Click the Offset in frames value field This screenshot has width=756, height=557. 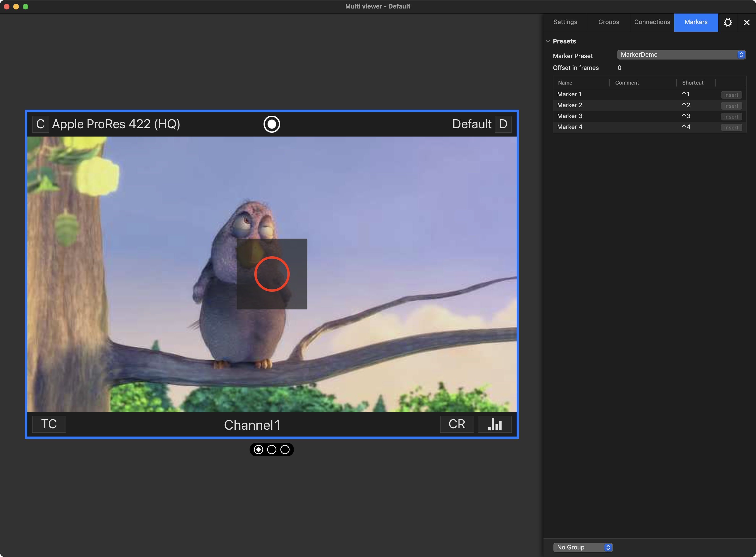pyautogui.click(x=620, y=68)
